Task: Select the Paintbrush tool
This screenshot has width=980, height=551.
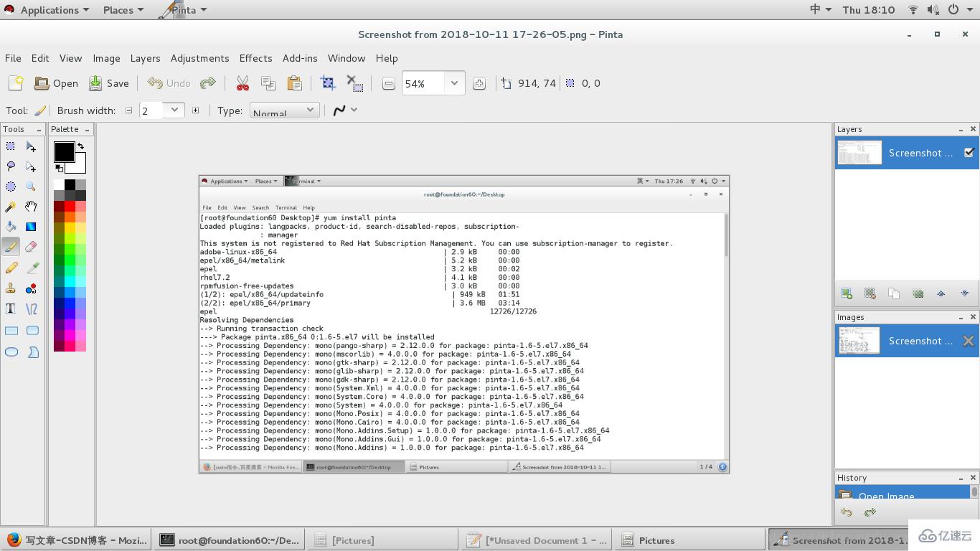Action: pyautogui.click(x=11, y=247)
